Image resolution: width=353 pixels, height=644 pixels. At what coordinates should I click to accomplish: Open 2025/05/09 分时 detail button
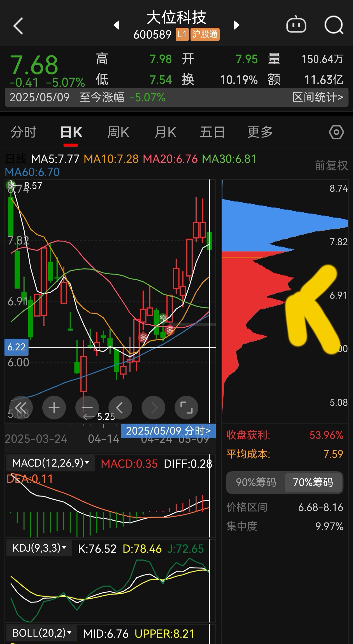point(168,431)
